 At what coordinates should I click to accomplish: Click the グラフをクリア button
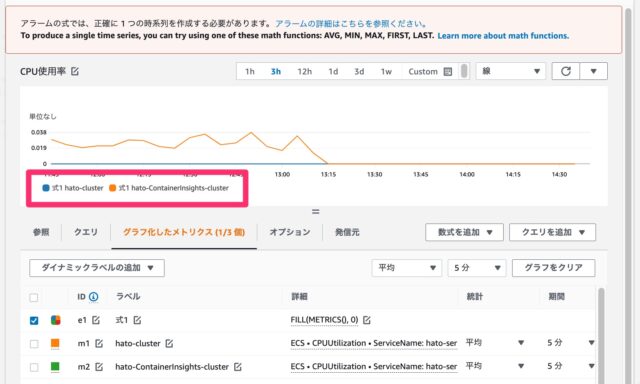pyautogui.click(x=553, y=268)
